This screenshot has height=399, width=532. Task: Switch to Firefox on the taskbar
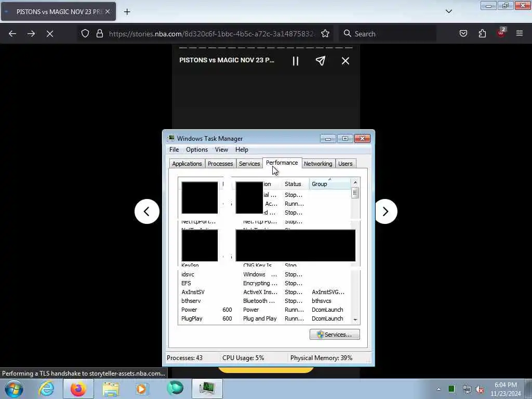pos(78,389)
